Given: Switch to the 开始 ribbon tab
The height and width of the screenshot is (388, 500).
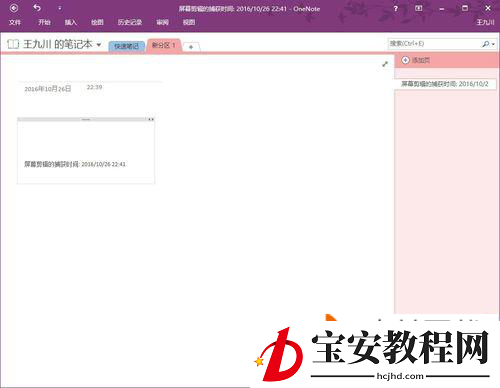Looking at the screenshot, I should 44,22.
